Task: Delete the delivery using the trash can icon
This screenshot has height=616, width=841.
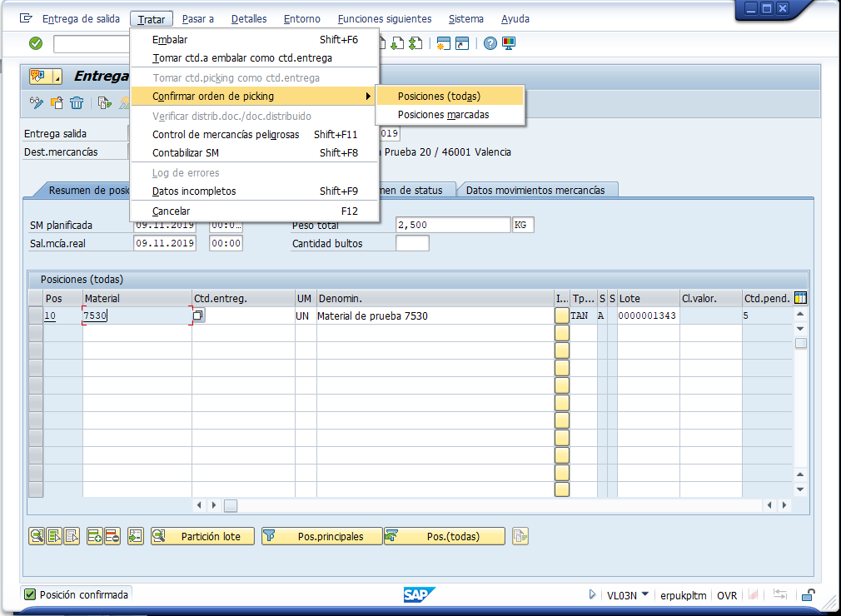Action: pyautogui.click(x=76, y=103)
